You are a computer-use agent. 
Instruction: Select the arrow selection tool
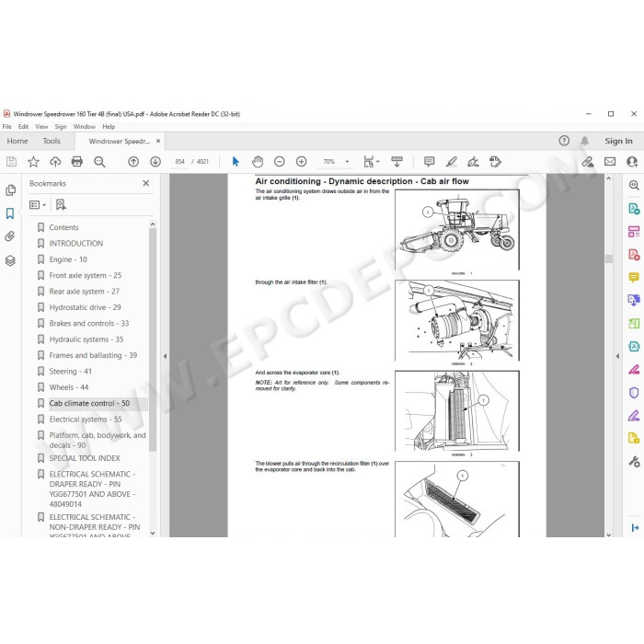236,162
